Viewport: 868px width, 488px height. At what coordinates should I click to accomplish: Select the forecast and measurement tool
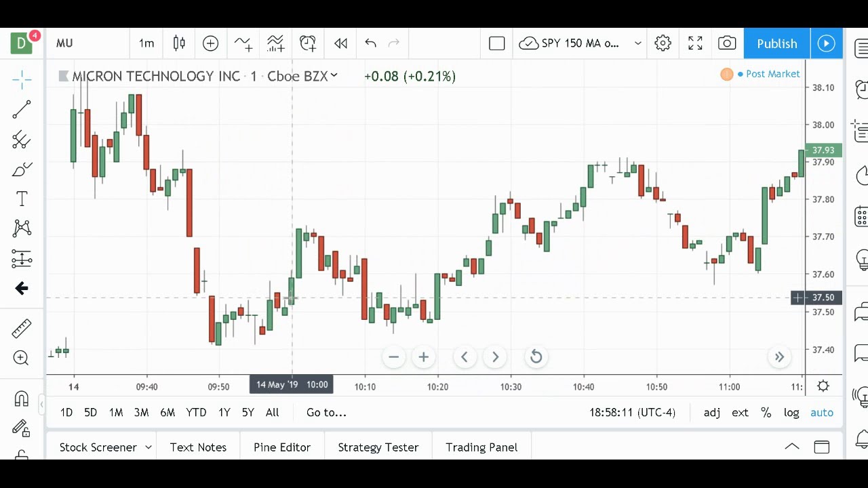pos(22,258)
